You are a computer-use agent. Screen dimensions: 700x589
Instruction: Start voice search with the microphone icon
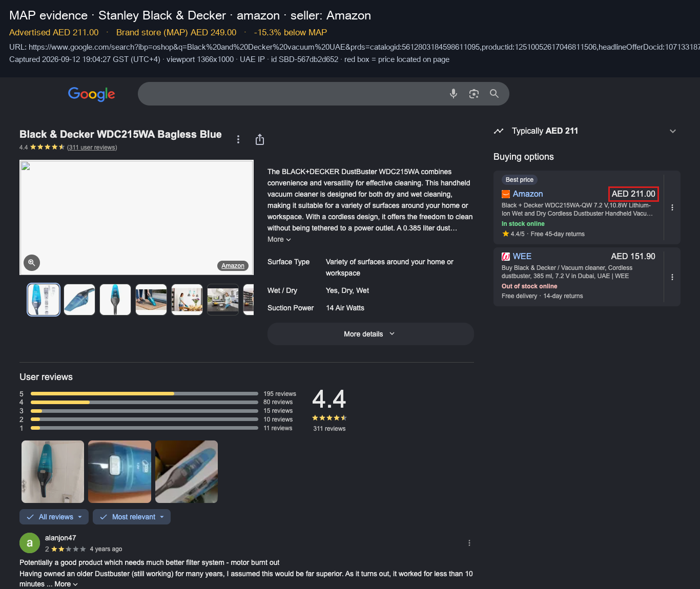(x=454, y=94)
